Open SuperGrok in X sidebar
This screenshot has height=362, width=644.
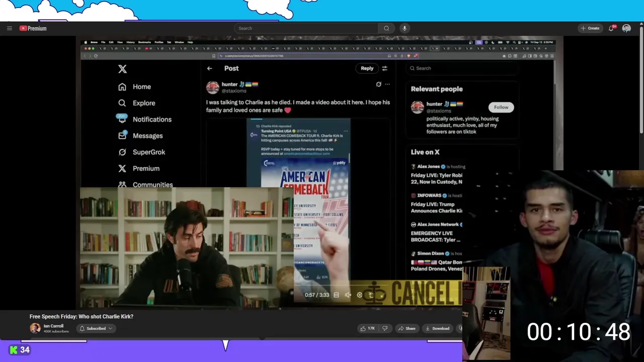point(149,152)
